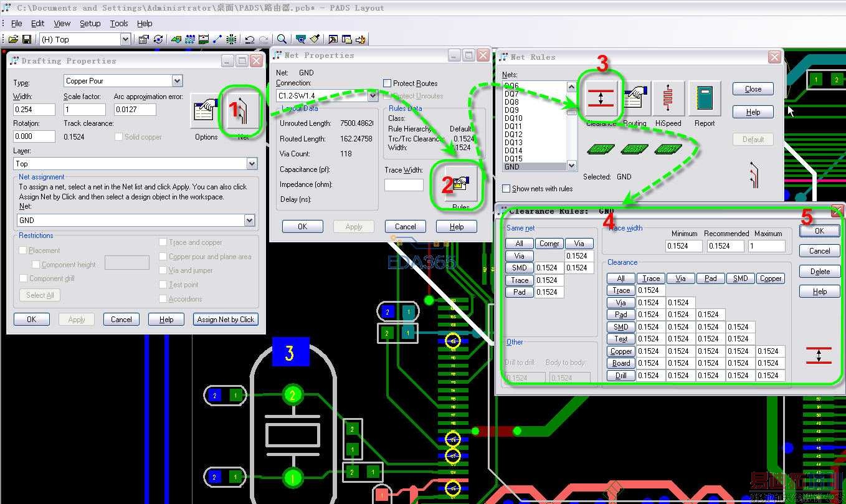Click the Board view toolbar icon
The image size is (846, 504).
301,39
